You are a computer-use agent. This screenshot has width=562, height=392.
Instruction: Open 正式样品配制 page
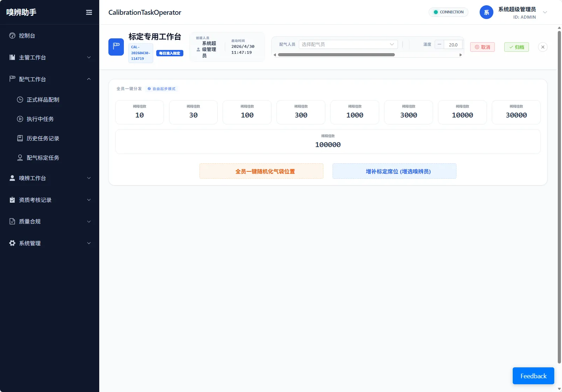(50, 100)
